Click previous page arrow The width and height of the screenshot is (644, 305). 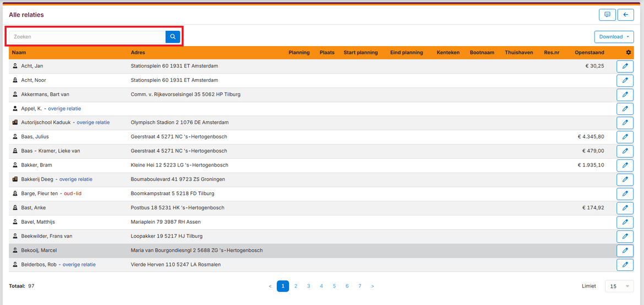click(270, 286)
